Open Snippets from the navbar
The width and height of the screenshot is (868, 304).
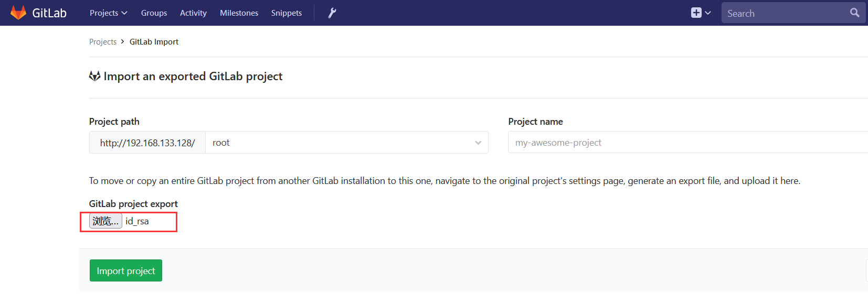[x=287, y=13]
